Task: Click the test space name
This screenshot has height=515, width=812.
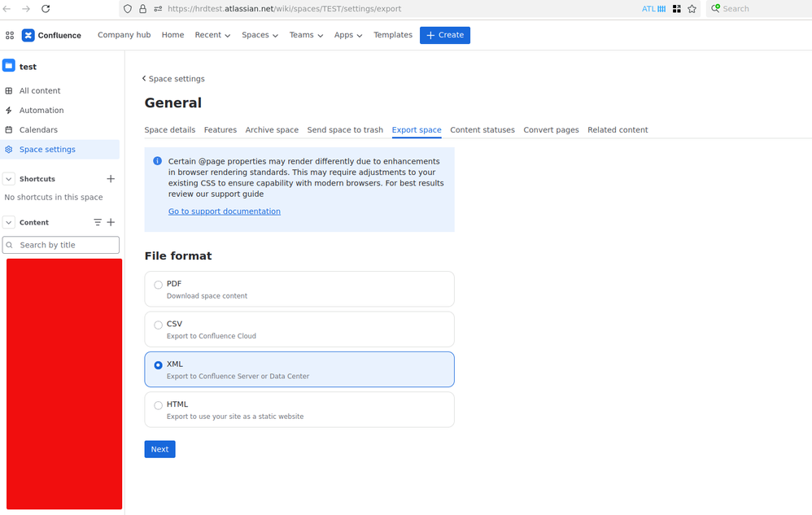Action: 28,67
